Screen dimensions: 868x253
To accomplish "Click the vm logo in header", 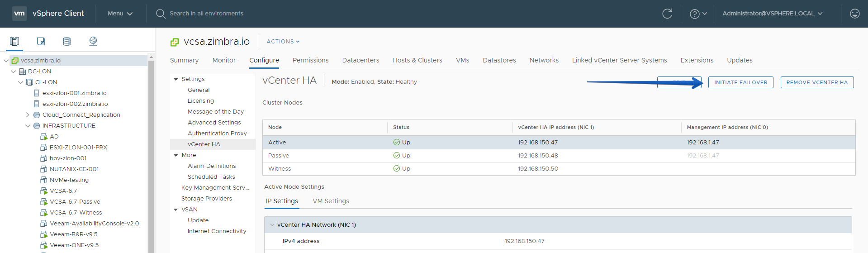I will 19,14.
